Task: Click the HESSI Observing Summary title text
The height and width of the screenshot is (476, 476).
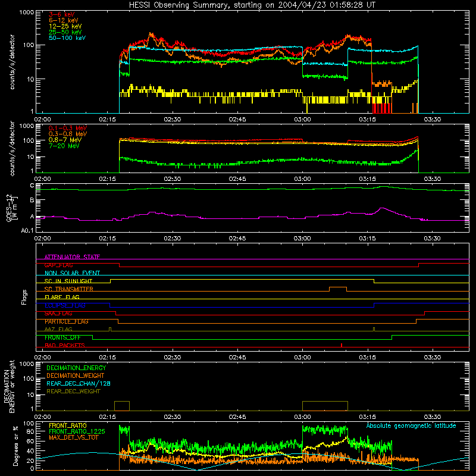Action: 252,5
